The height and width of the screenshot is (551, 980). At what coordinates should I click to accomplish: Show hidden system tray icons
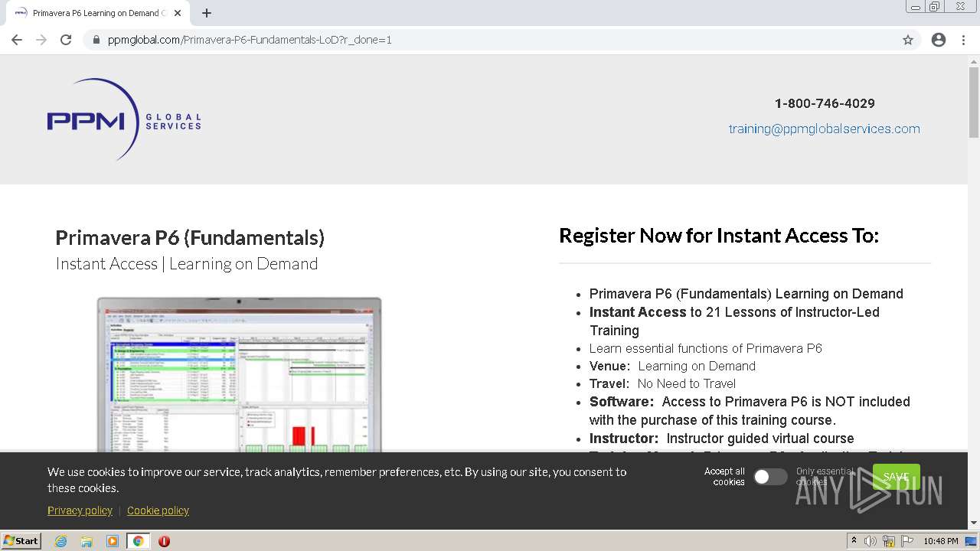(854, 541)
